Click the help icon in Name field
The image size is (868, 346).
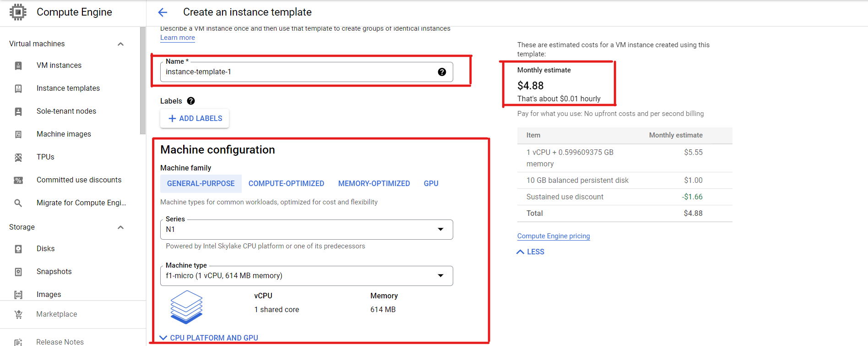442,72
